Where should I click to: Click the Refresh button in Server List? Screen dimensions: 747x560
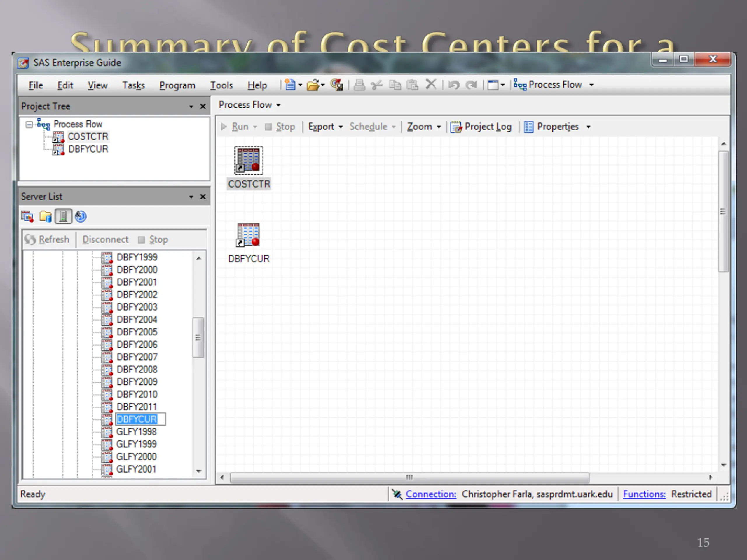pos(47,240)
